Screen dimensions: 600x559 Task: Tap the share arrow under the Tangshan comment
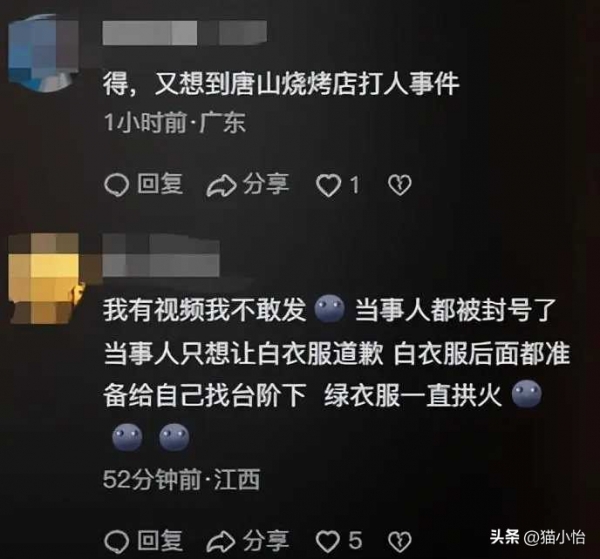tap(222, 186)
